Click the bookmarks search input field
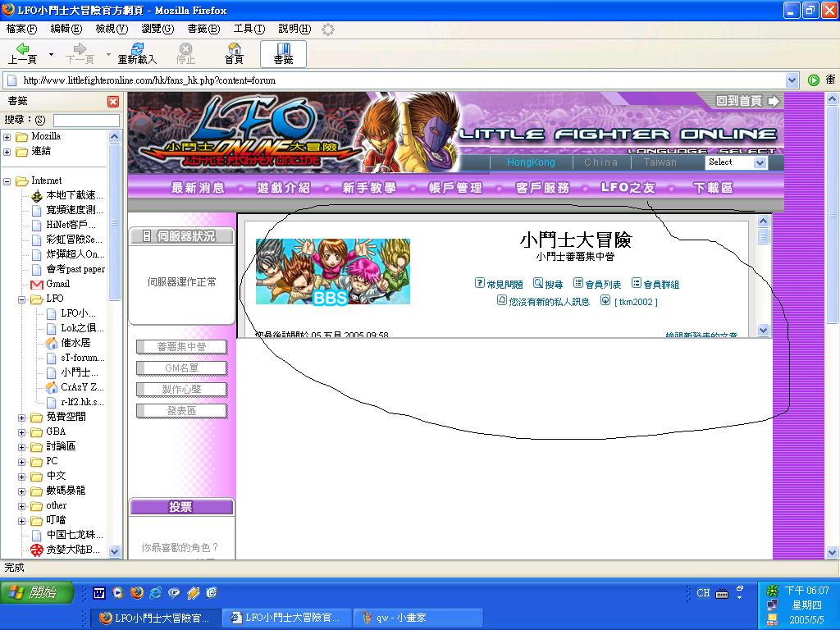 click(x=86, y=120)
